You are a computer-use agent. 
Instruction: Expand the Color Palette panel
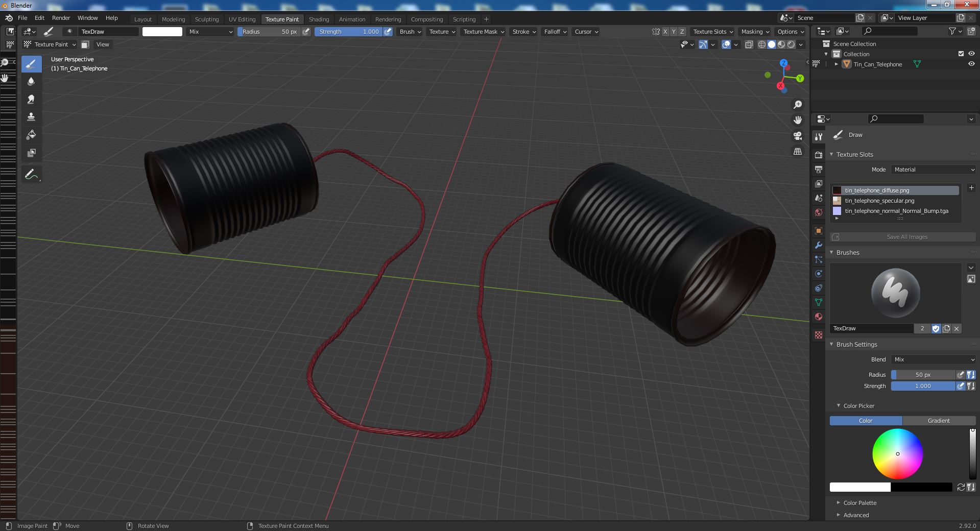point(859,503)
